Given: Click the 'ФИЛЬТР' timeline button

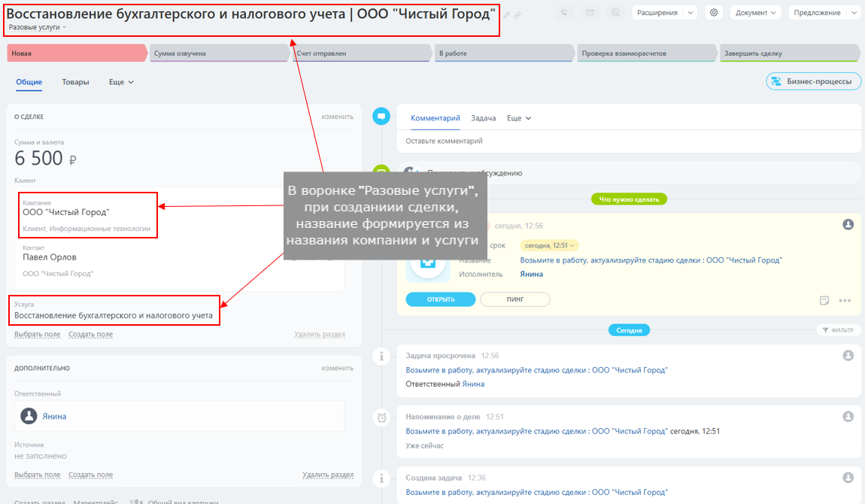Looking at the screenshot, I should (x=838, y=329).
